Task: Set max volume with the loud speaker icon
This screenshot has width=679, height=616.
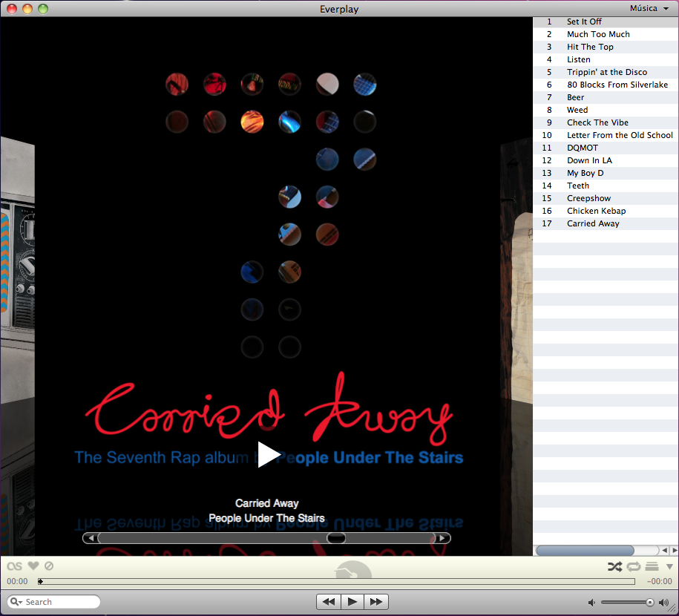Action: click(x=663, y=602)
